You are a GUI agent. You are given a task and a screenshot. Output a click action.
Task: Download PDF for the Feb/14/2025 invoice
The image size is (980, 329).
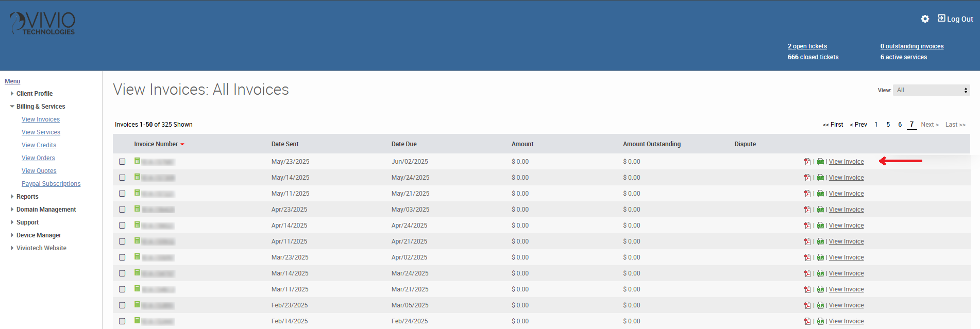click(x=807, y=321)
